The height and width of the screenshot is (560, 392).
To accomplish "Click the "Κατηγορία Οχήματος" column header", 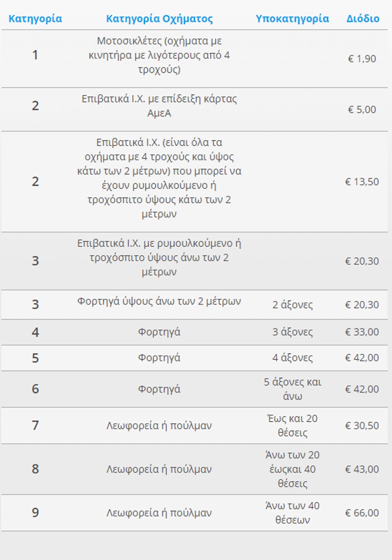I will [159, 19].
